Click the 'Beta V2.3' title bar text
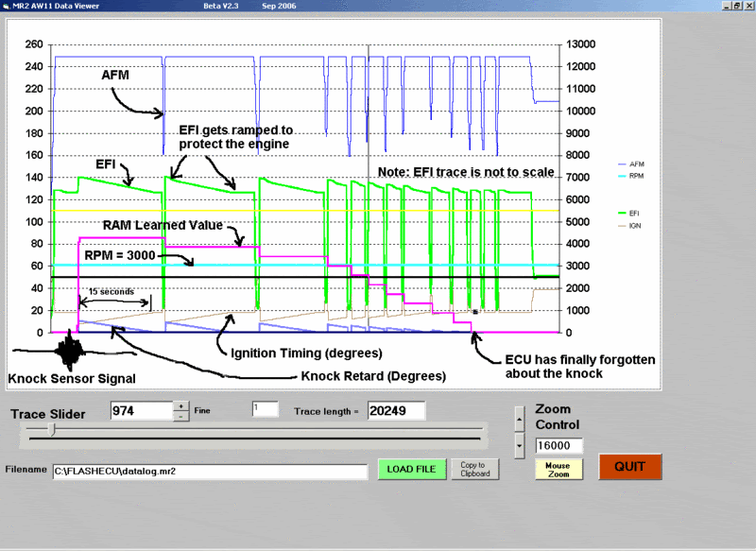The height and width of the screenshot is (551, 756). pyautogui.click(x=221, y=7)
